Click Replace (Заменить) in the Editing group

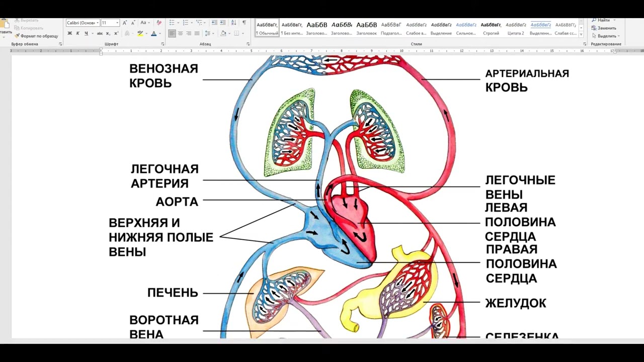[604, 28]
